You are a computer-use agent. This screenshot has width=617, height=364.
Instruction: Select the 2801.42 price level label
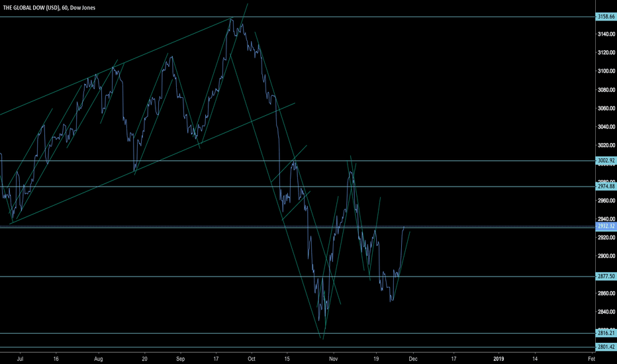pos(606,347)
